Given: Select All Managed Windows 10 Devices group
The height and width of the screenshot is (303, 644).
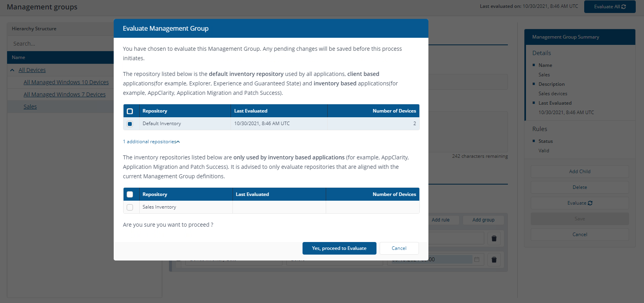Looking at the screenshot, I should click(x=66, y=82).
